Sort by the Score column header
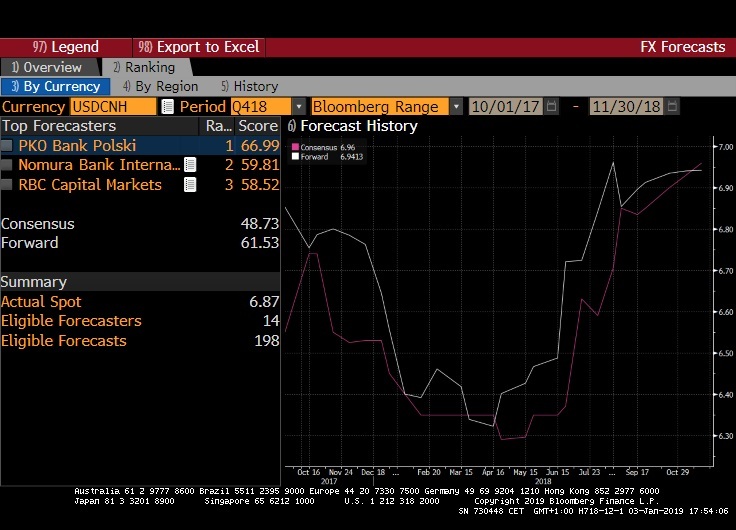Image resolution: width=736 pixels, height=530 pixels. [x=258, y=126]
